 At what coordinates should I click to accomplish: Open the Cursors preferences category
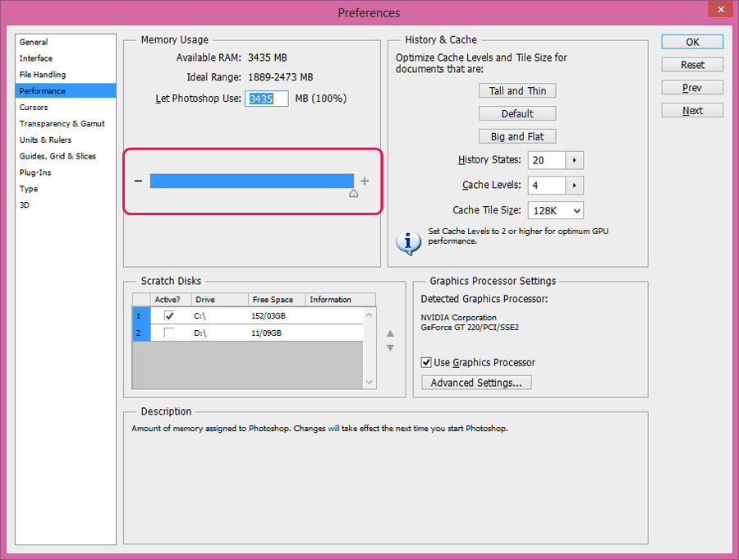34,108
